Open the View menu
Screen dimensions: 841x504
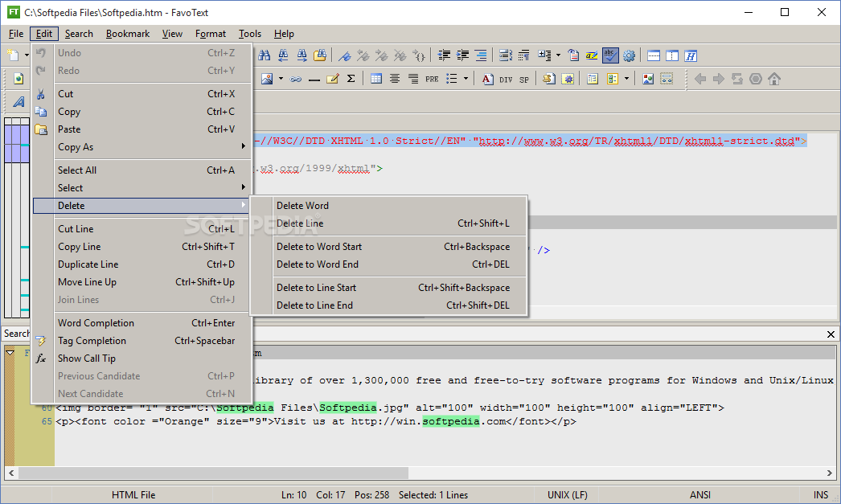pos(172,33)
